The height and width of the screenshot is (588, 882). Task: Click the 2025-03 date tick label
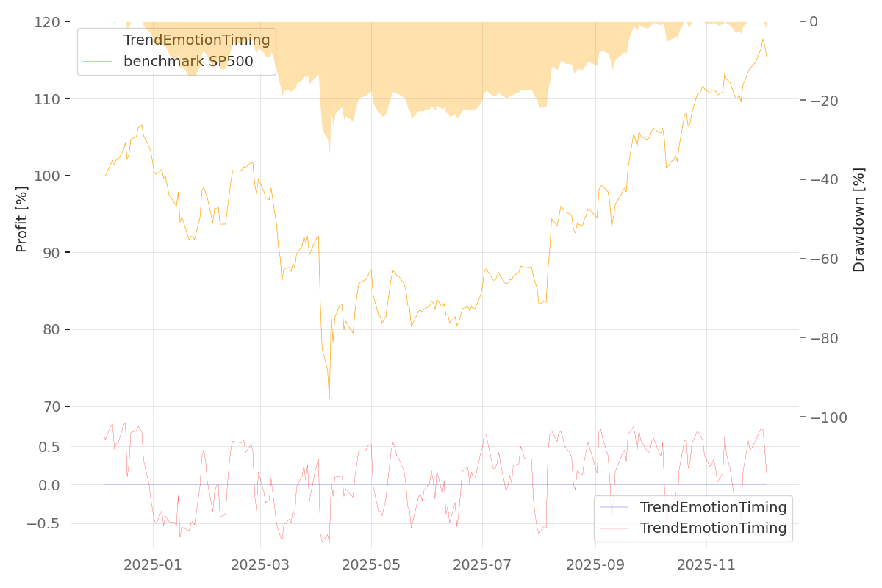[261, 564]
